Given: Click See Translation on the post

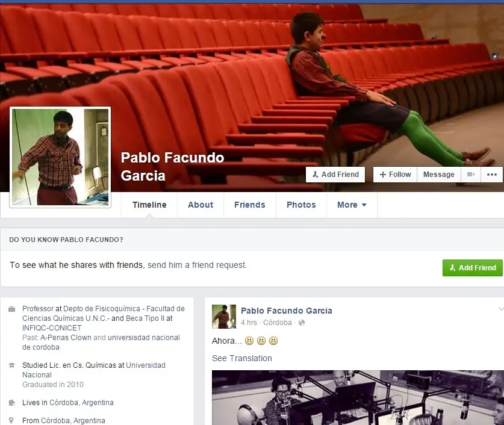Looking at the screenshot, I should coord(241,358).
